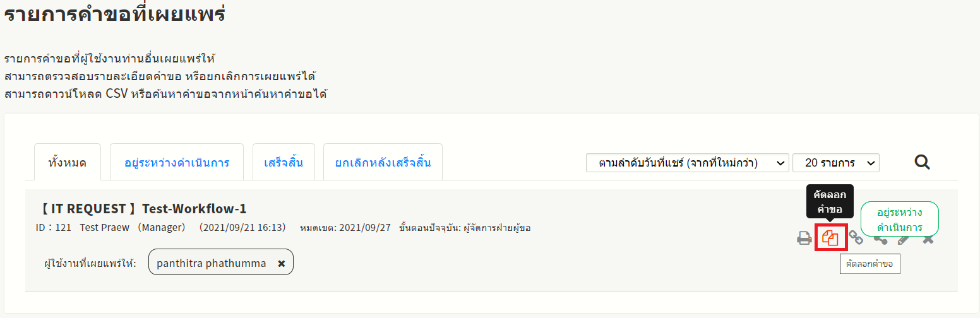Click the red copy request icon

(830, 238)
